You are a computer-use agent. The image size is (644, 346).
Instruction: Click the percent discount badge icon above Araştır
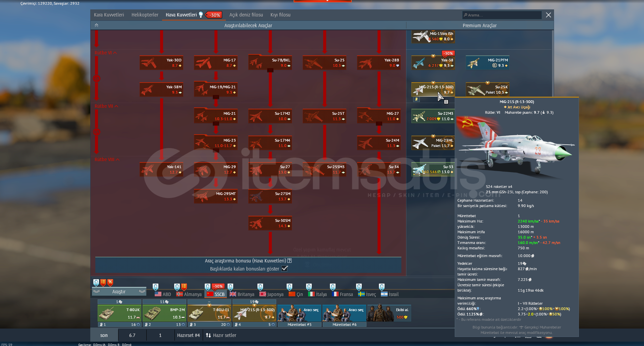(x=110, y=283)
